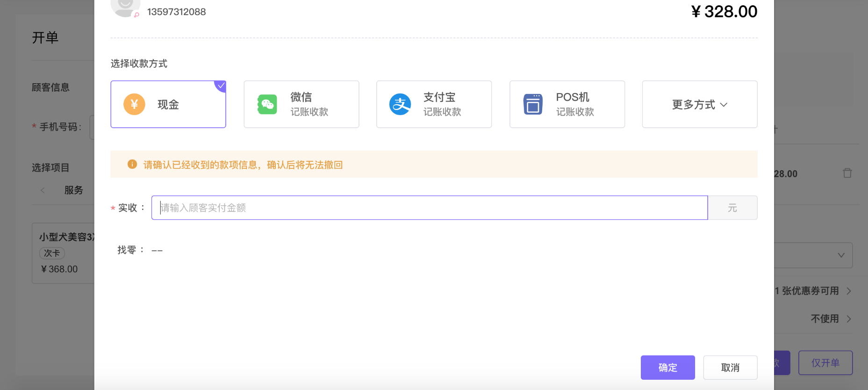The height and width of the screenshot is (390, 868).
Task: Click the 确定 confirm button
Action: 667,368
